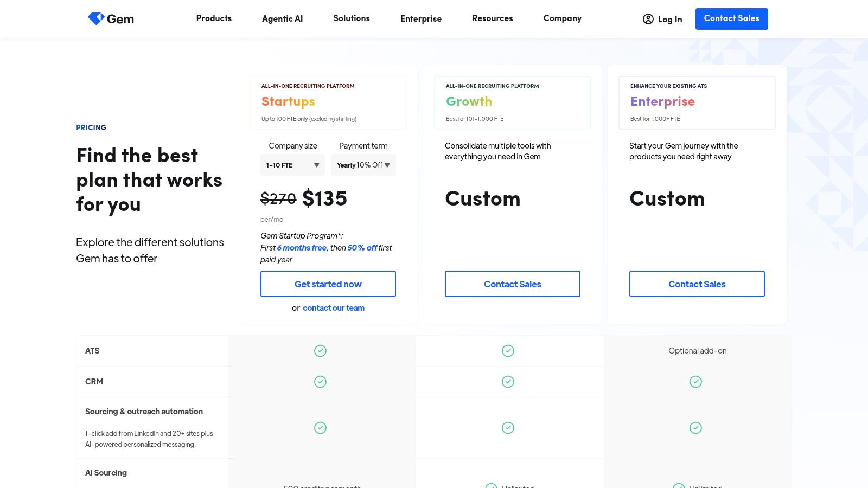Click the Sourcing & outreach checkmark under Startups
Image resolution: width=868 pixels, height=488 pixels.
320,427
